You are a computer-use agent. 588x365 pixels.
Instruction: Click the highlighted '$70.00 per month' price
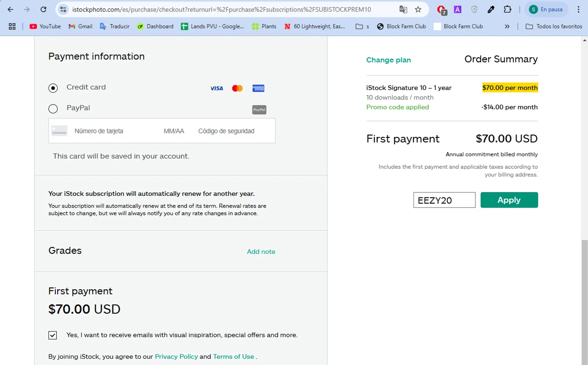pyautogui.click(x=510, y=88)
